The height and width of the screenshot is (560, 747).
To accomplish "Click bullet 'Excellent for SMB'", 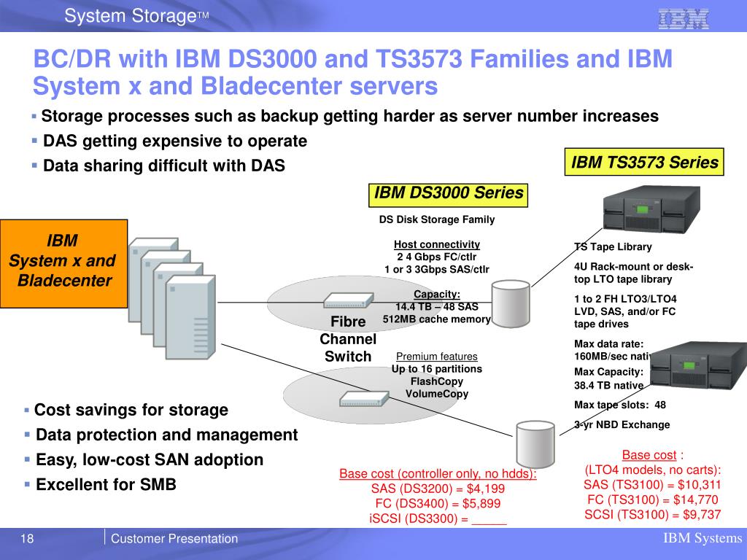I will click(x=106, y=484).
